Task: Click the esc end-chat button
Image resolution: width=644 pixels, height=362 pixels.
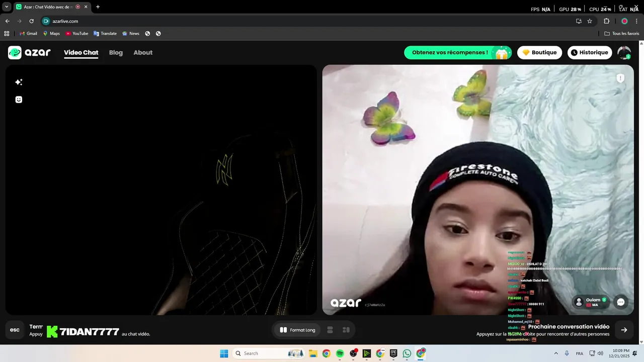Action: coord(15,330)
